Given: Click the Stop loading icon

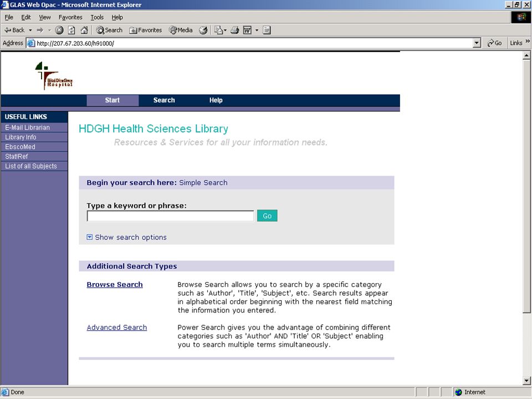Looking at the screenshot, I should tap(59, 30).
